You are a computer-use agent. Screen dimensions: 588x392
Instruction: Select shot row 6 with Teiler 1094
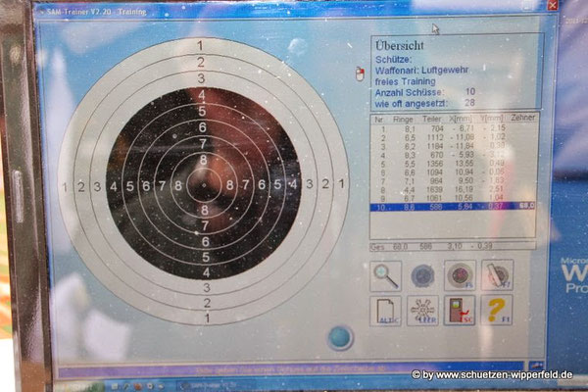pos(452,172)
